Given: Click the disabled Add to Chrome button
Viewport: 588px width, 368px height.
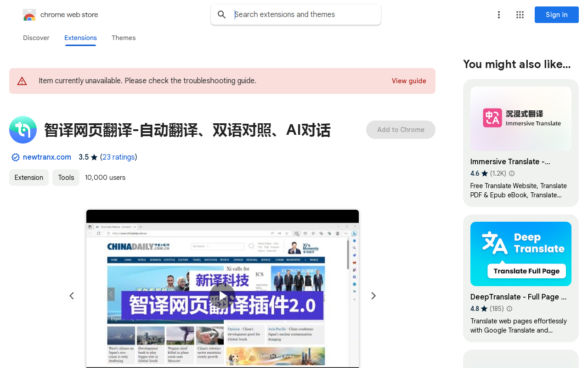Looking at the screenshot, I should click(x=401, y=130).
